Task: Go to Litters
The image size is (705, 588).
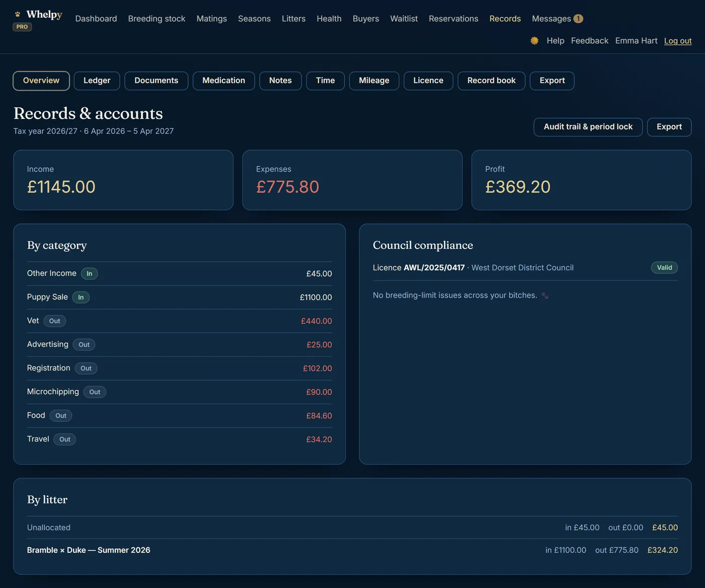Action: coord(294,19)
